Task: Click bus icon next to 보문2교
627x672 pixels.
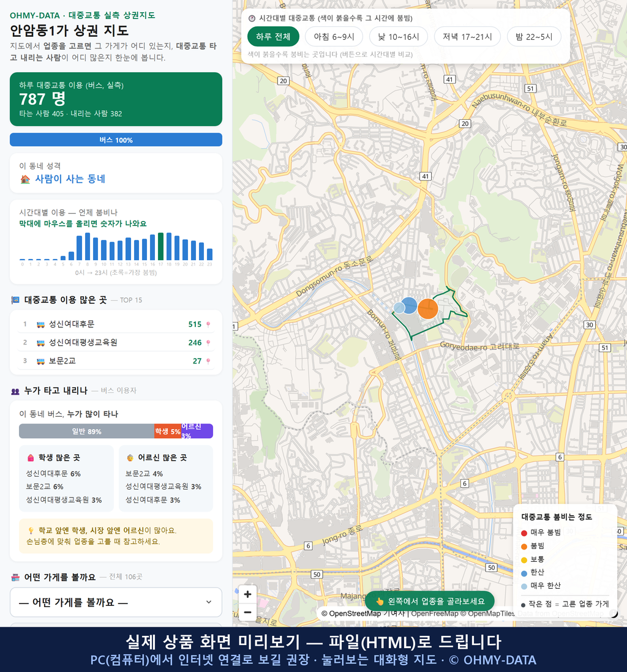Action: (41, 361)
